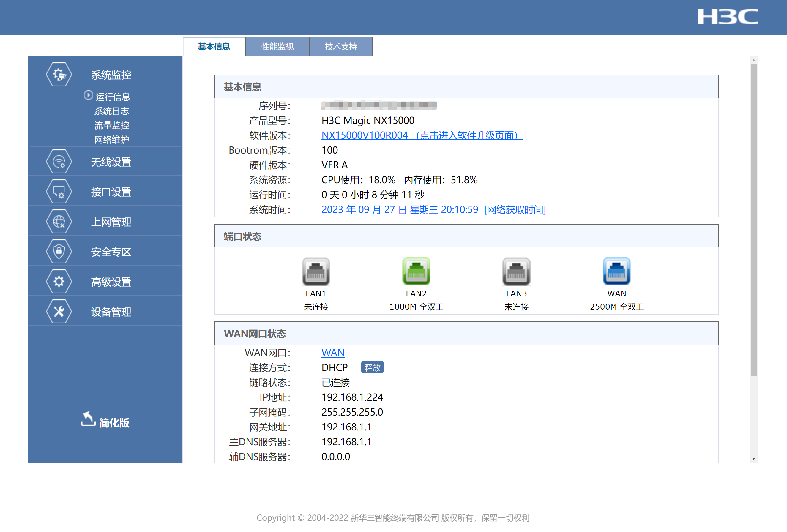Click the arrow icon beside 运行信息
Screen dimensions: 787x532
88,95
